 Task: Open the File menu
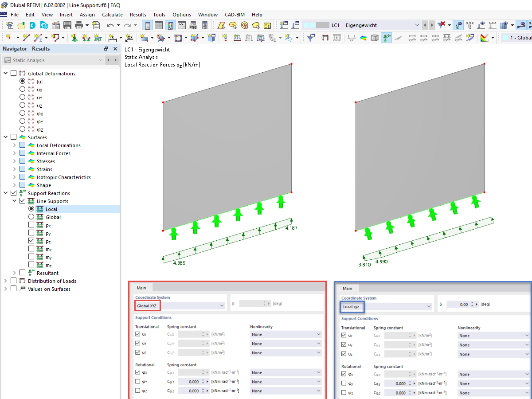pyautogui.click(x=15, y=15)
